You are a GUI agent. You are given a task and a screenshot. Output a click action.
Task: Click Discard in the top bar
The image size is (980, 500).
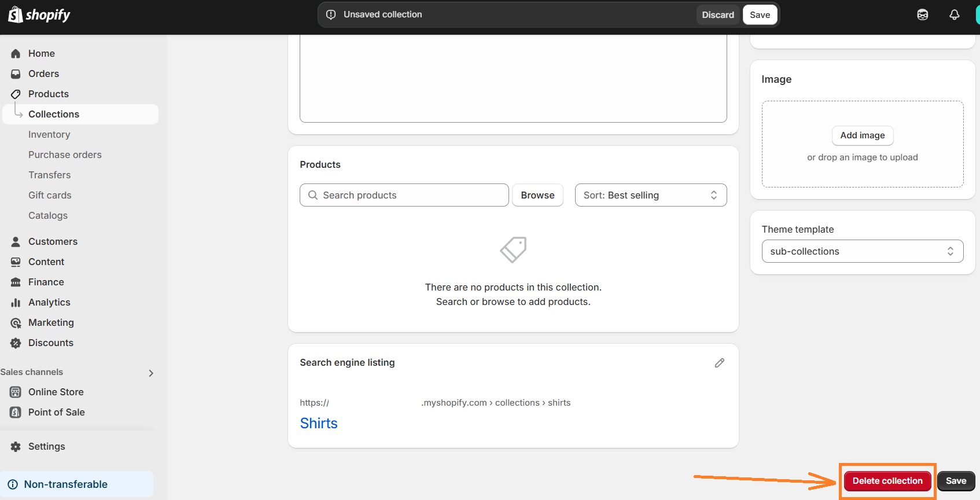point(717,14)
